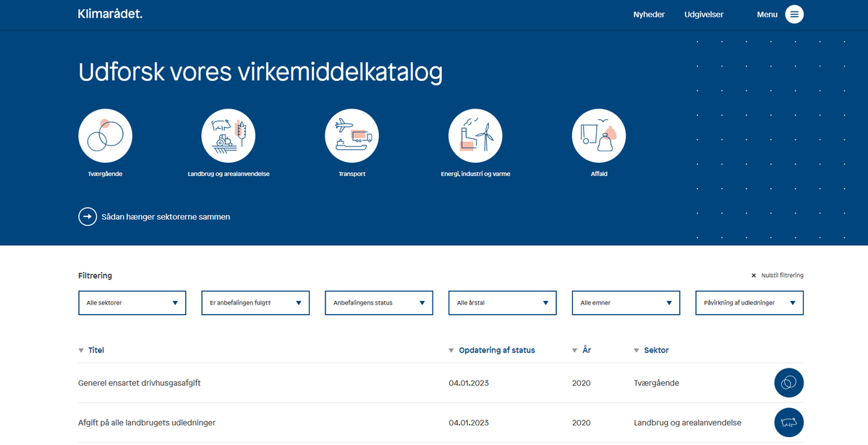
Task: Expand the 'Er anbefalingen fulgt?' dropdown
Action: click(x=255, y=302)
